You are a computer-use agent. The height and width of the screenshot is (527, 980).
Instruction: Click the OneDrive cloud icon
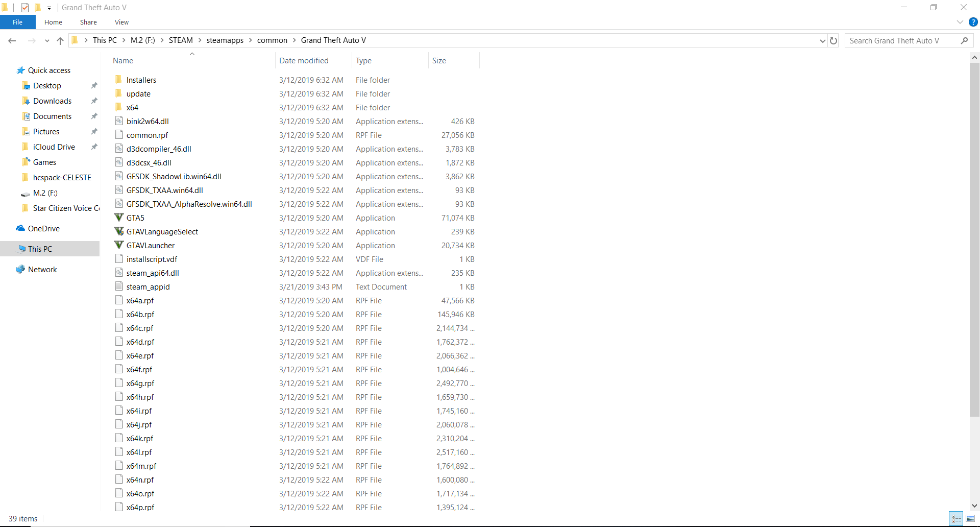(20, 228)
